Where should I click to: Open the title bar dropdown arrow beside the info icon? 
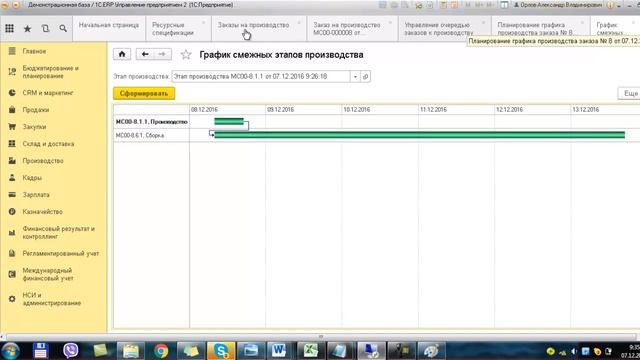click(619, 5)
